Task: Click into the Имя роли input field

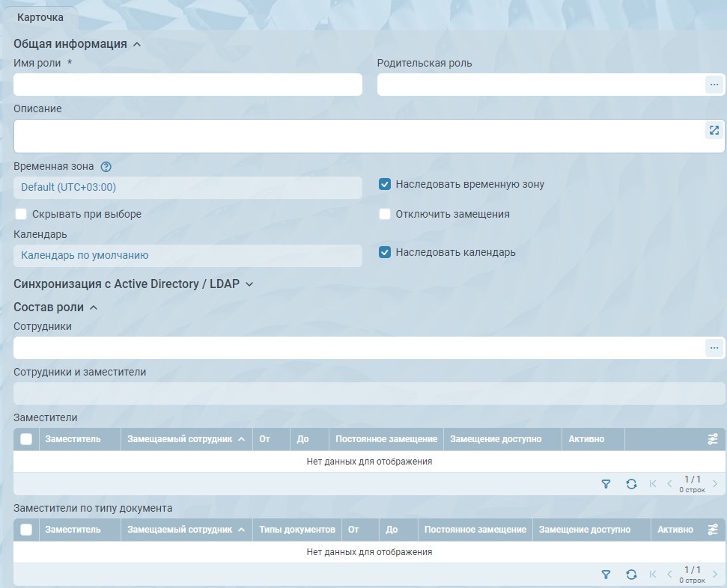Action: pos(187,85)
